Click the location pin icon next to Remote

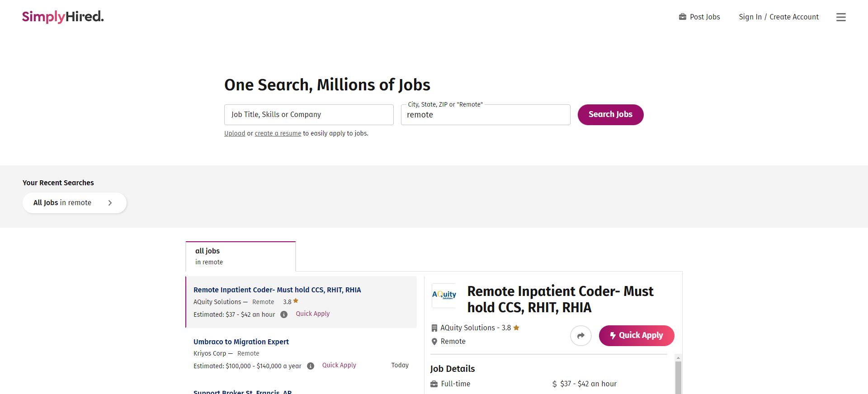coord(434,342)
